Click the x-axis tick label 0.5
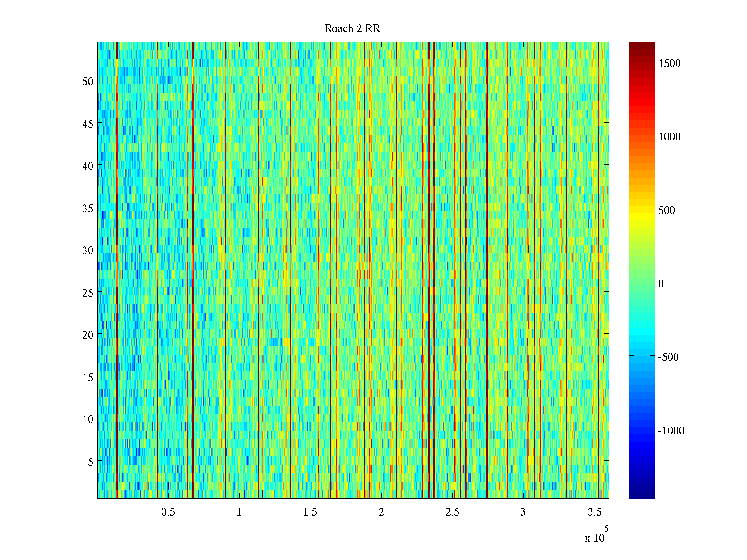747x560 pixels. (x=168, y=512)
